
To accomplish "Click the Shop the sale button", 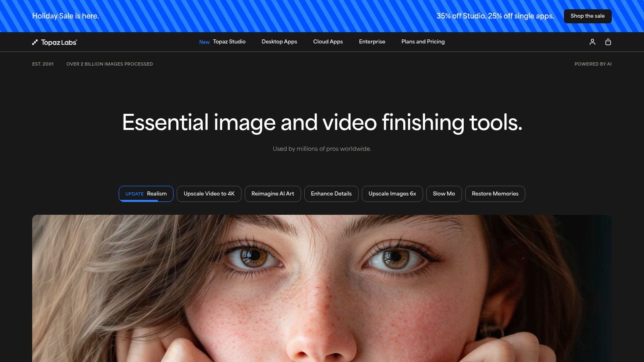I will point(587,16).
